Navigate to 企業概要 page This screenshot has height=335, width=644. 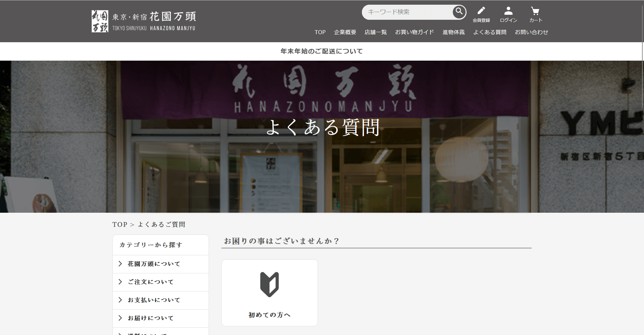point(345,32)
